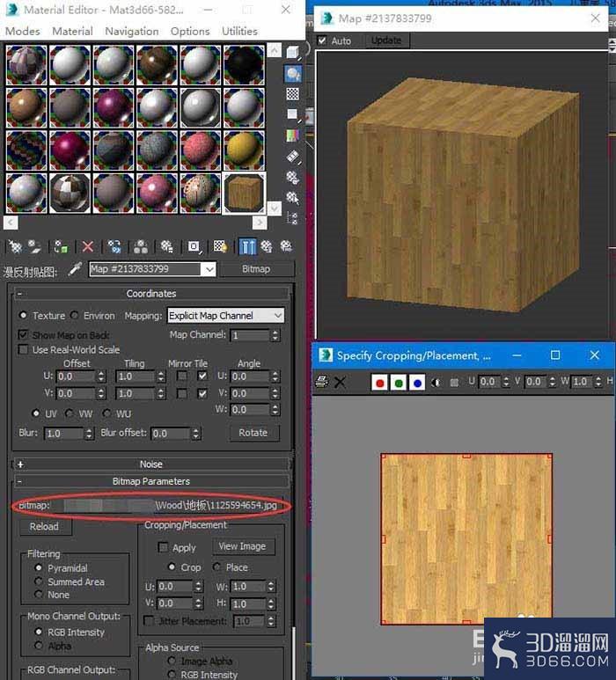This screenshot has height=680, width=616.
Task: Click Bitmap map type button
Action: 256,269
